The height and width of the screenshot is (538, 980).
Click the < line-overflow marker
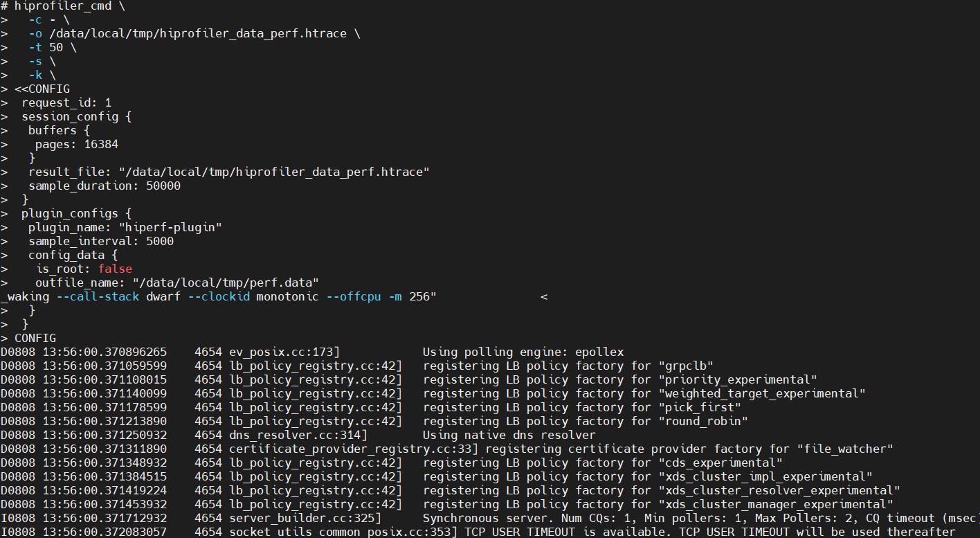coord(544,296)
